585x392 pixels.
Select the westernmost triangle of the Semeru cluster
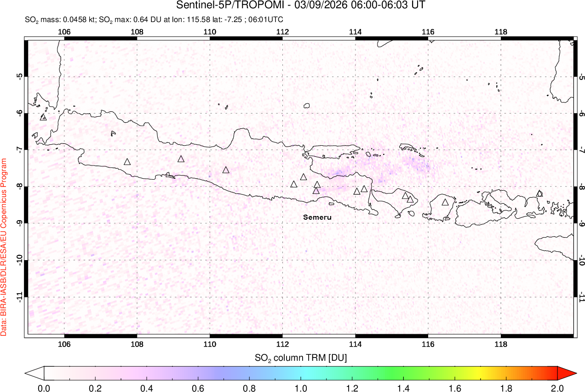point(294,184)
